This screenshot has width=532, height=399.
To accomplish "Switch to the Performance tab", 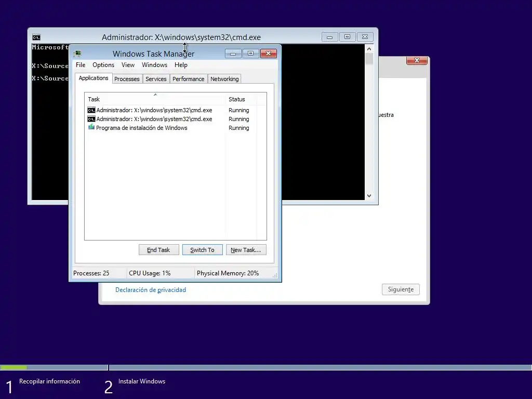I will point(188,79).
